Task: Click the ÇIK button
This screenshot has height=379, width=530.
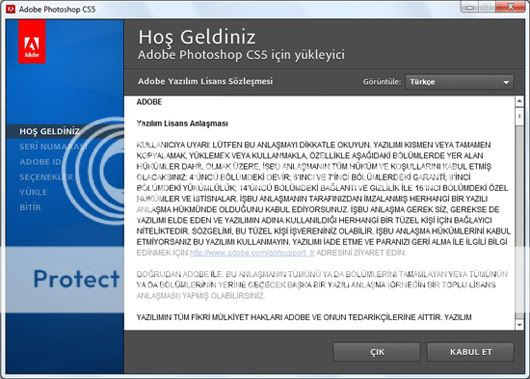Action: click(x=377, y=352)
